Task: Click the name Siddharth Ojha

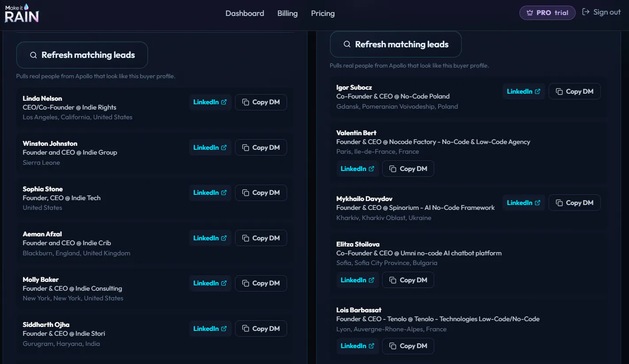Action: click(x=46, y=325)
